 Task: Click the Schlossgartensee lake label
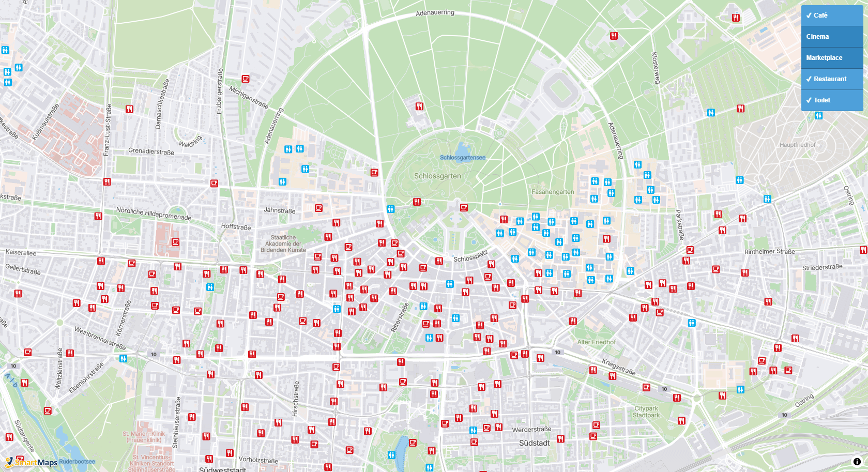tap(463, 158)
